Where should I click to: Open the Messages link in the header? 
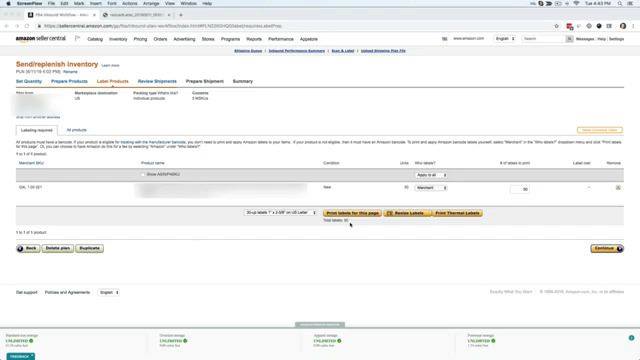point(584,39)
